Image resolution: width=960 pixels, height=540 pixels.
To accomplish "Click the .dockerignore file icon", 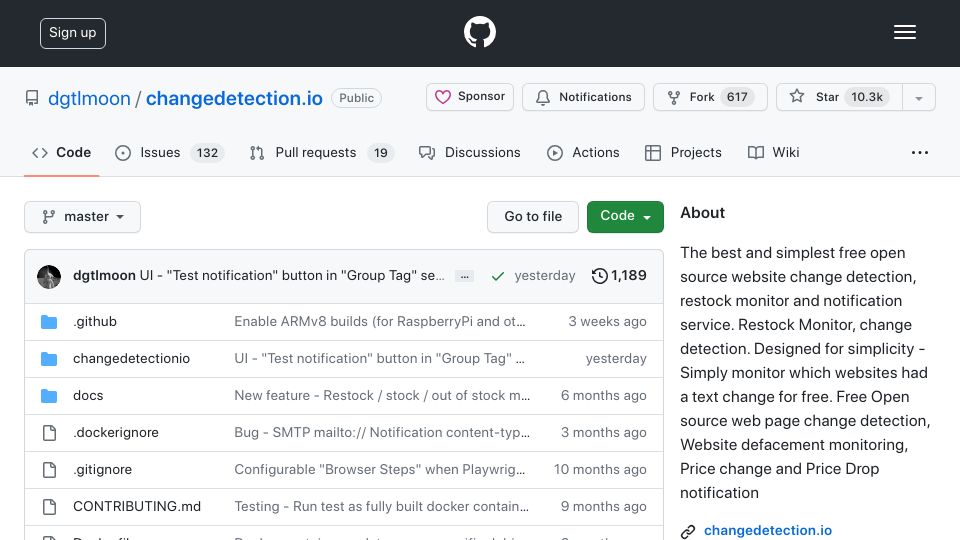I will (x=50, y=433).
